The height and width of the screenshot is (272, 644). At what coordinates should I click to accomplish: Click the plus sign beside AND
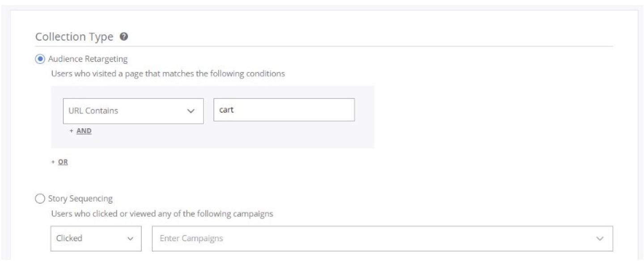71,131
